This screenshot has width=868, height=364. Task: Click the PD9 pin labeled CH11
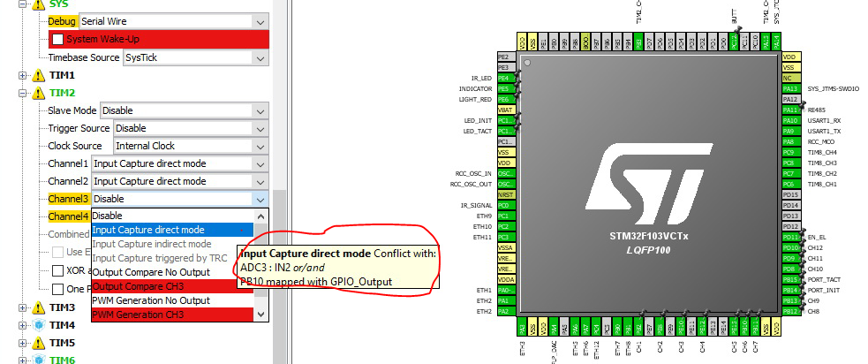pos(790,258)
